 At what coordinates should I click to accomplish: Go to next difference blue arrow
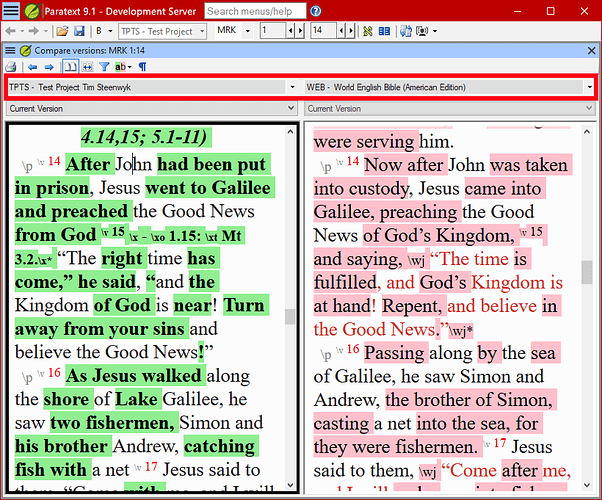click(49, 67)
